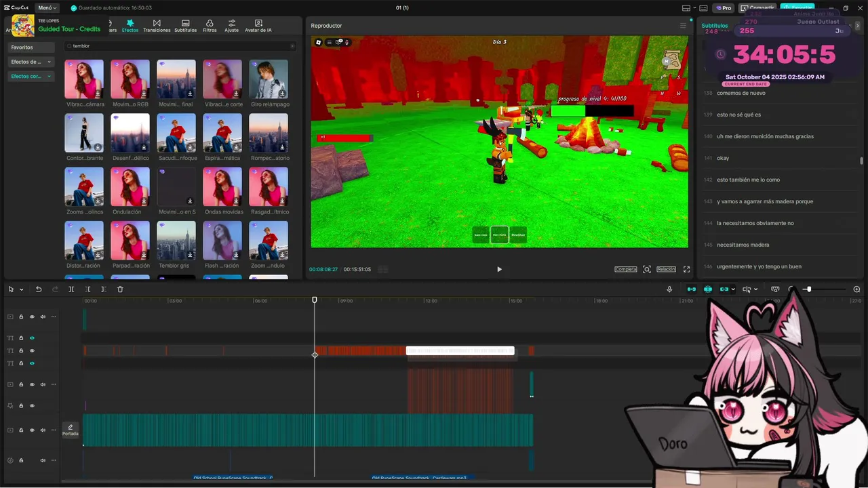Hide the third text track's eye icon

click(32, 363)
